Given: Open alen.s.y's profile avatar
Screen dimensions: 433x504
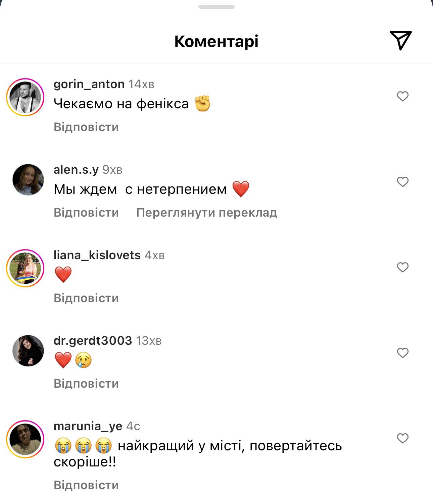Looking at the screenshot, I should 28,180.
